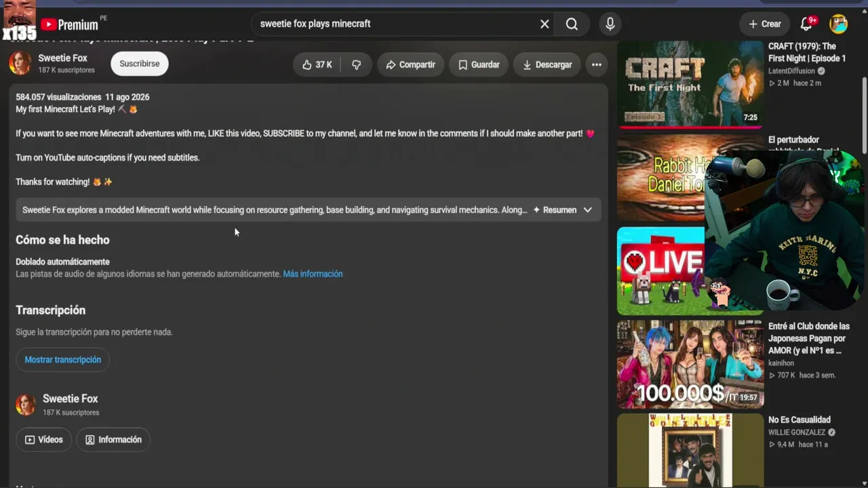Click the '7:25' duration badge
Viewport: 868px width, 488px height.
(x=750, y=117)
